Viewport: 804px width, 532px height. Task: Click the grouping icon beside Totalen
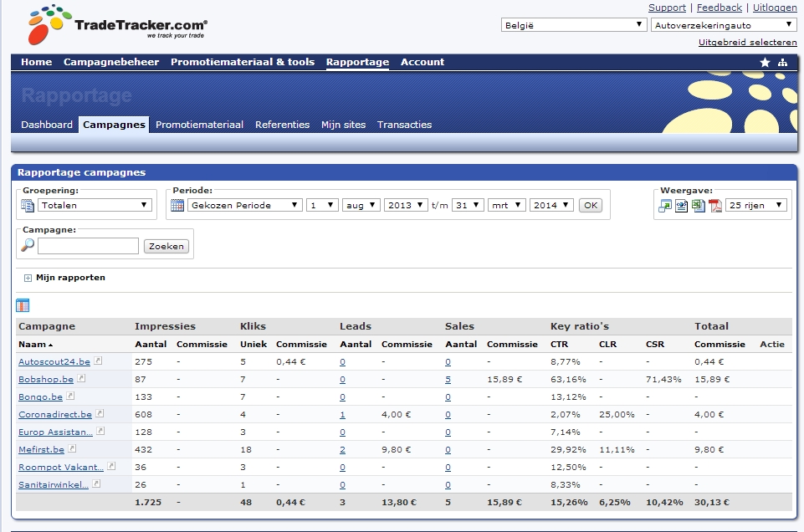coord(27,206)
